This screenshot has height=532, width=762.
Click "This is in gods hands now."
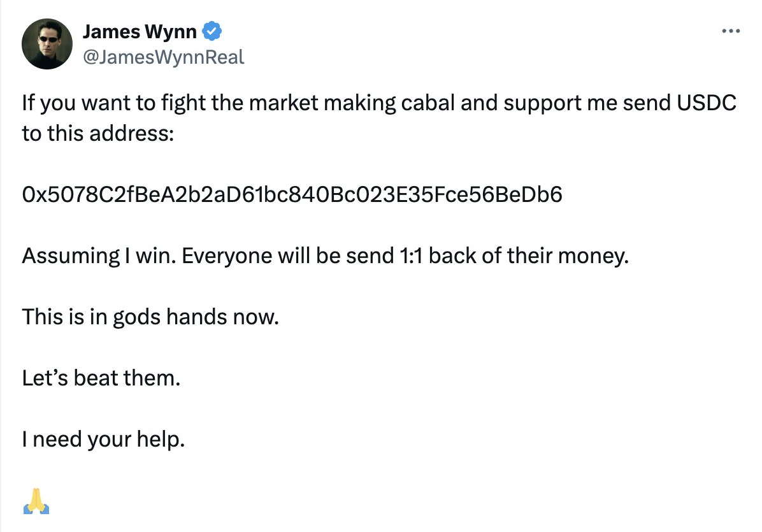pos(151,317)
